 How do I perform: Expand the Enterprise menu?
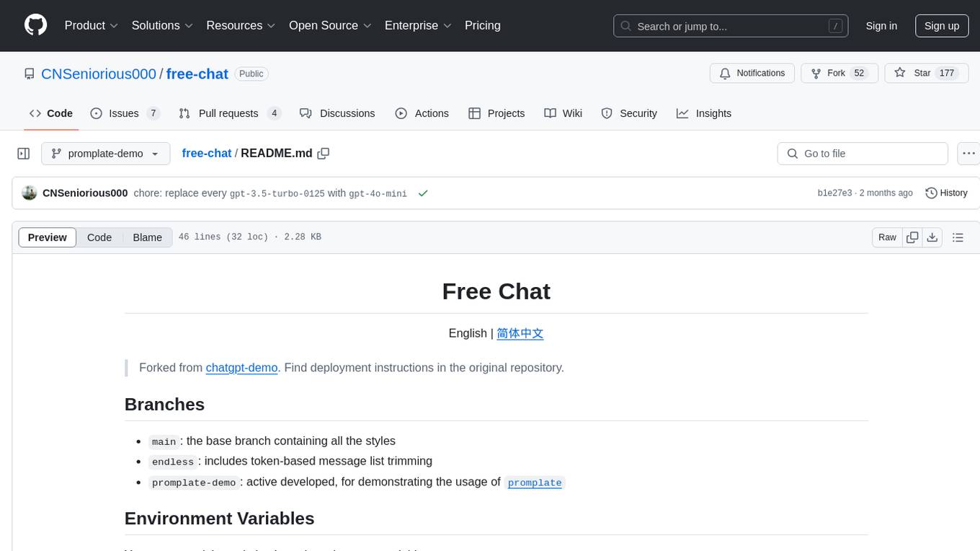click(x=418, y=25)
